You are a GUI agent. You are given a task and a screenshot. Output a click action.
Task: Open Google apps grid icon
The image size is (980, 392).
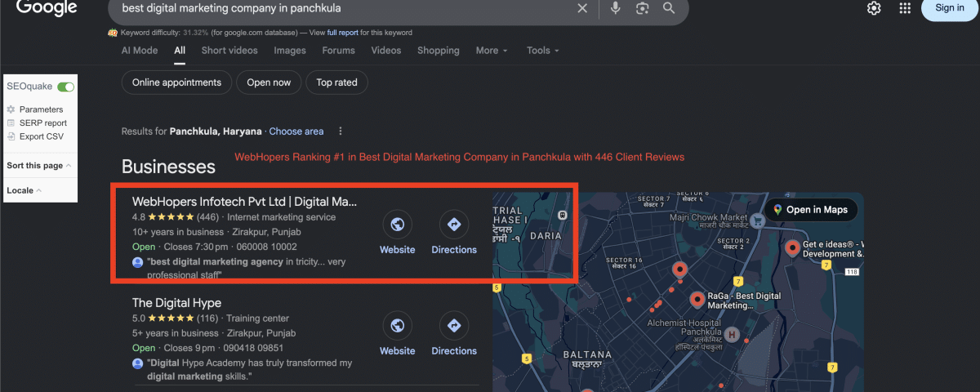coord(905,8)
